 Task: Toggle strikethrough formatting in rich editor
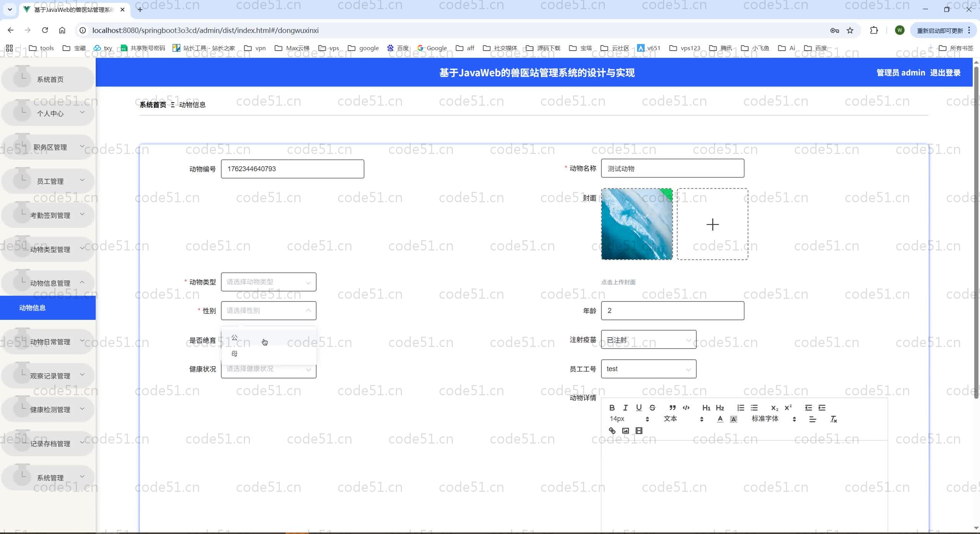click(652, 408)
